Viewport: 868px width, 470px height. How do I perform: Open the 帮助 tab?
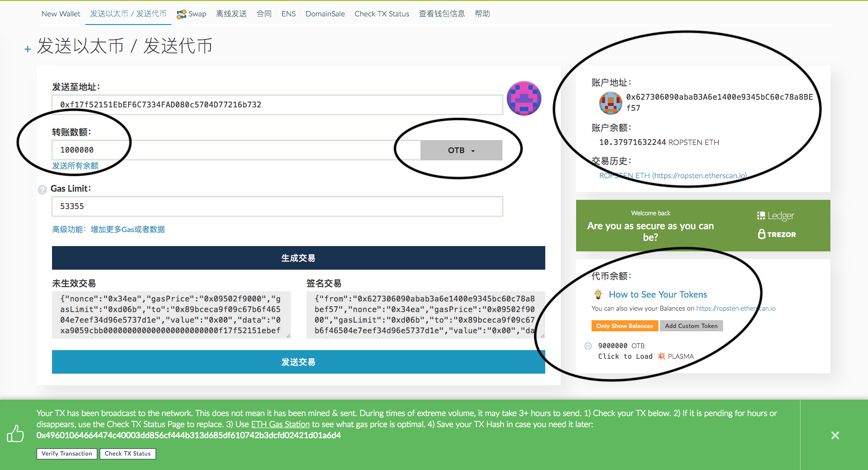click(482, 14)
